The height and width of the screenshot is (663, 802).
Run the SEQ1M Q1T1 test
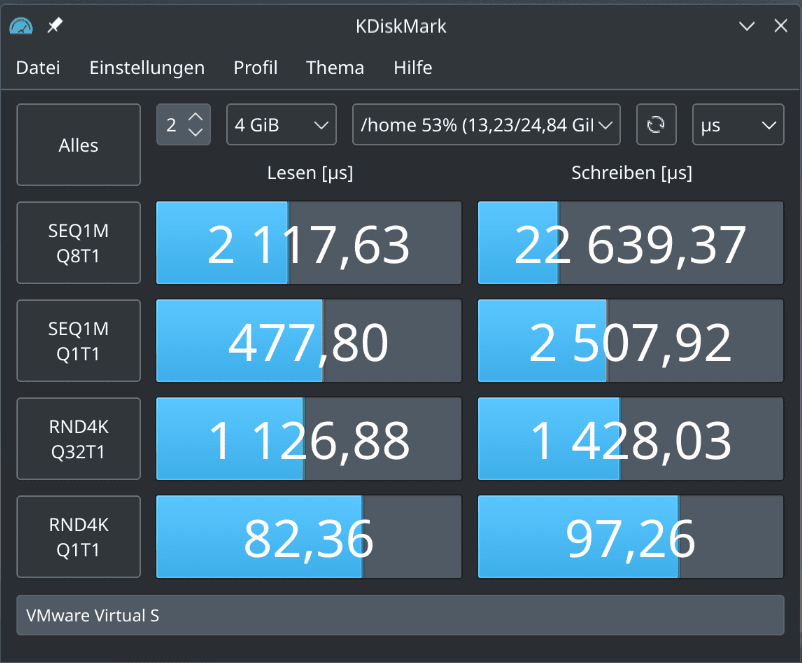coord(78,341)
